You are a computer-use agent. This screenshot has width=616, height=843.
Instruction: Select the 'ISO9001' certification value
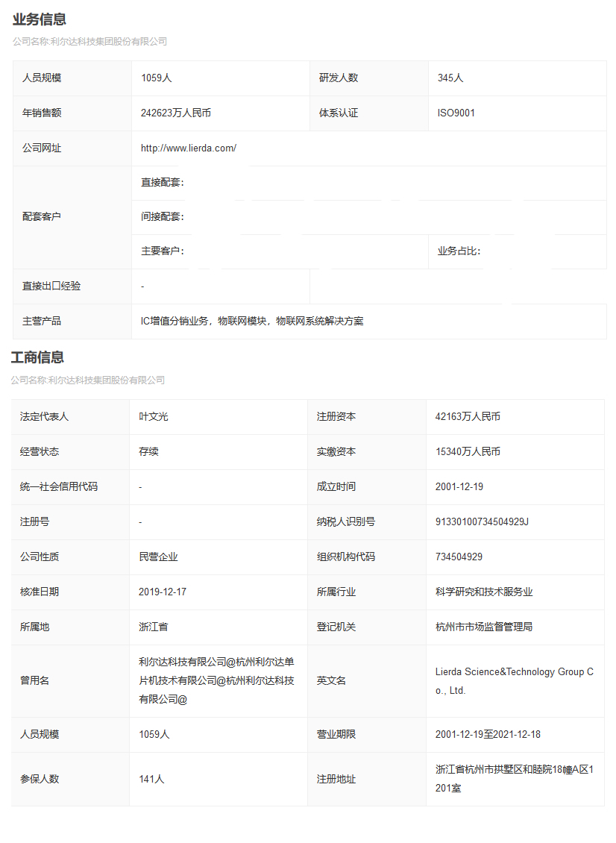(x=456, y=113)
